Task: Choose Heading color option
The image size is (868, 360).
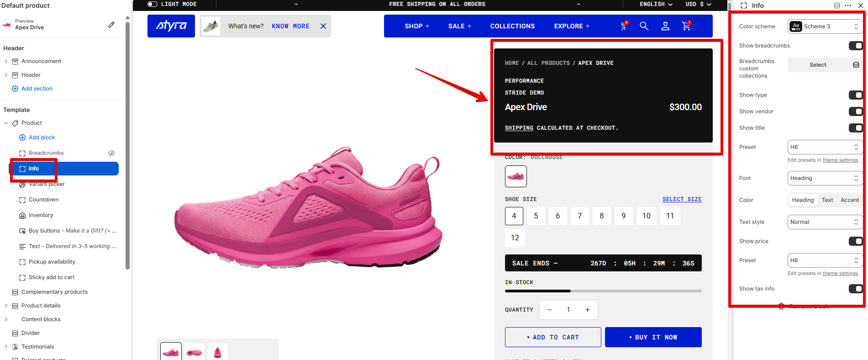Action: click(803, 200)
